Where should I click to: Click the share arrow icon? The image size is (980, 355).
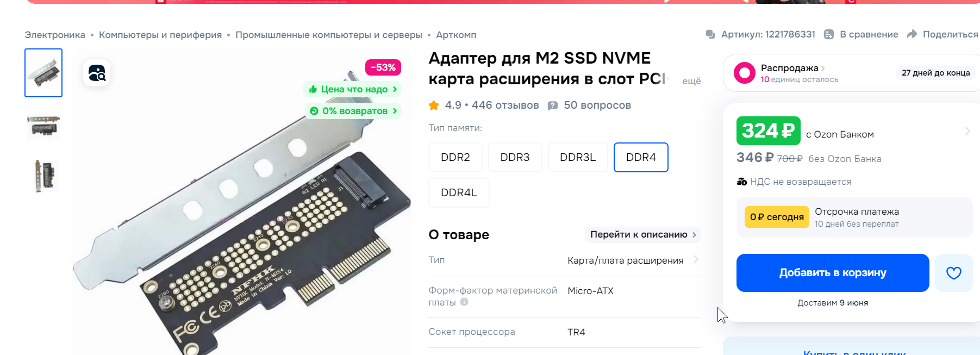(912, 34)
